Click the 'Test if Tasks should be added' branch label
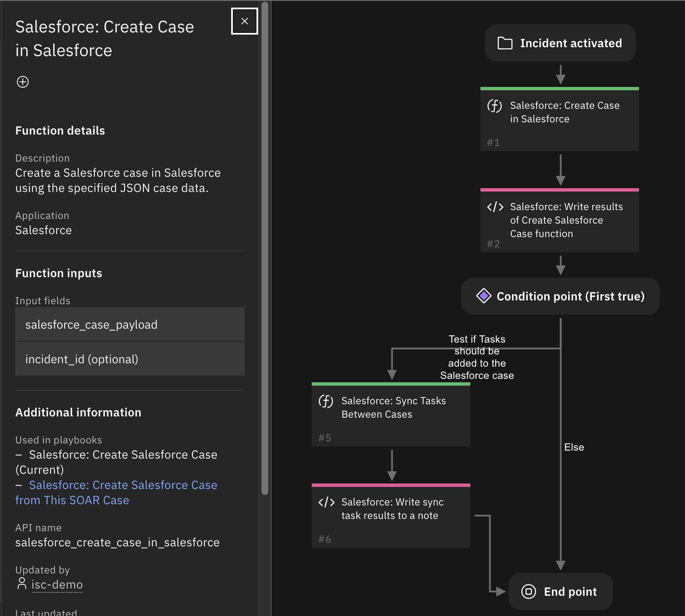 point(477,357)
